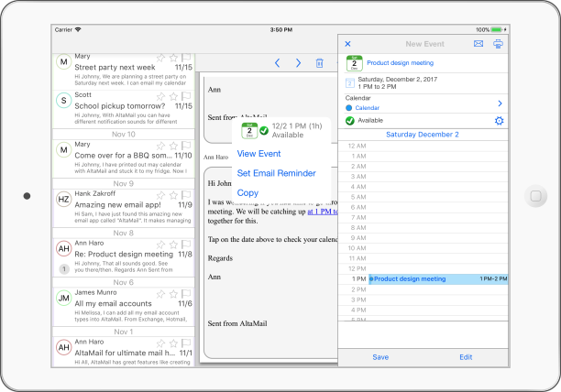This screenshot has width=561, height=392.
Task: Open Street party next week email
Action: point(124,71)
